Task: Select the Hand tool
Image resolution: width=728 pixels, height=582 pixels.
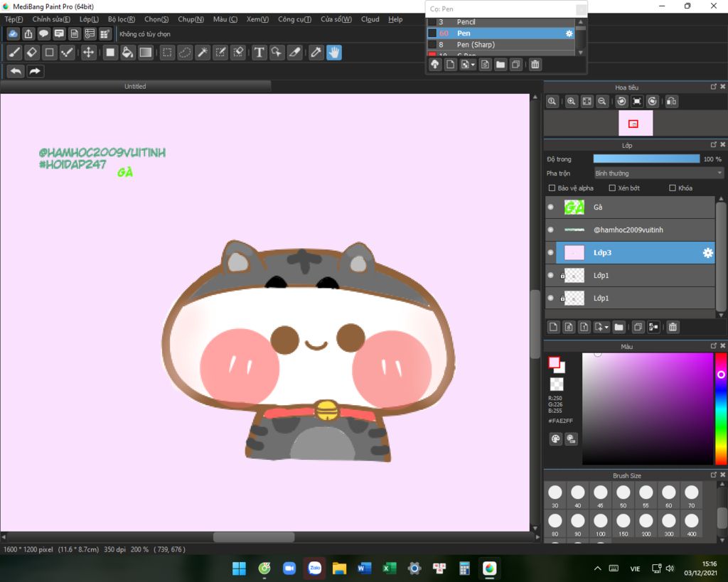Action: (334, 53)
